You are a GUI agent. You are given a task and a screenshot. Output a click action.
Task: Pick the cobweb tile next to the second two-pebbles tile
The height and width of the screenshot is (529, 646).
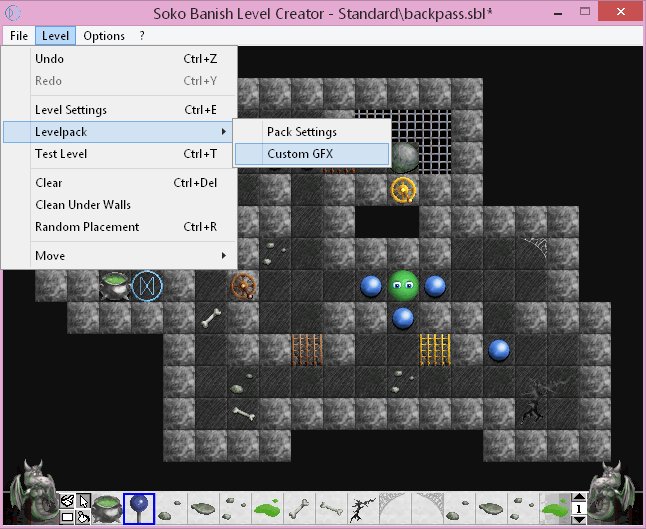pos(428,509)
